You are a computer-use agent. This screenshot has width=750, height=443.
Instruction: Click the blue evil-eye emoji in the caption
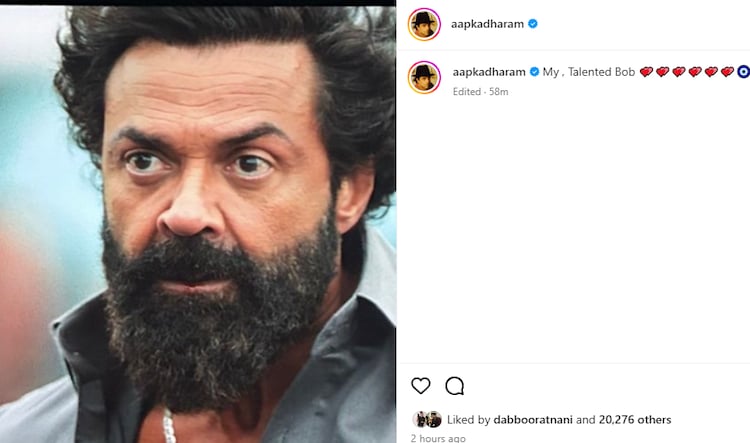click(x=743, y=72)
